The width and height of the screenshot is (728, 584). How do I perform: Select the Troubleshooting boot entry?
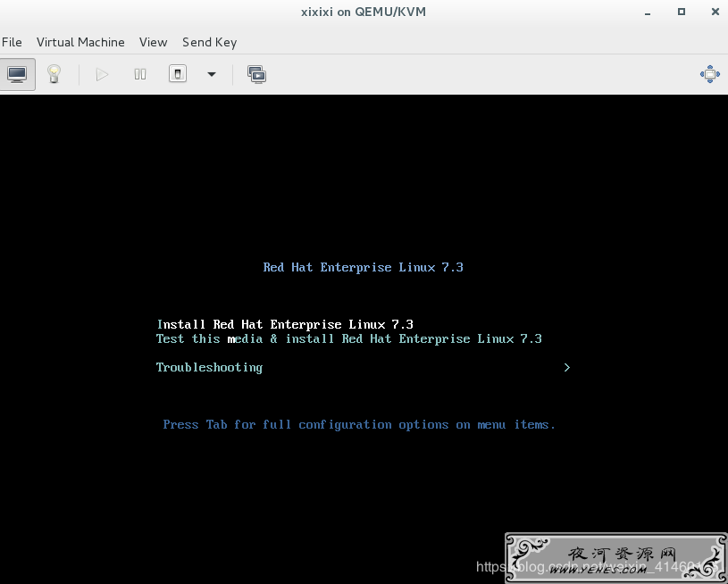209,367
